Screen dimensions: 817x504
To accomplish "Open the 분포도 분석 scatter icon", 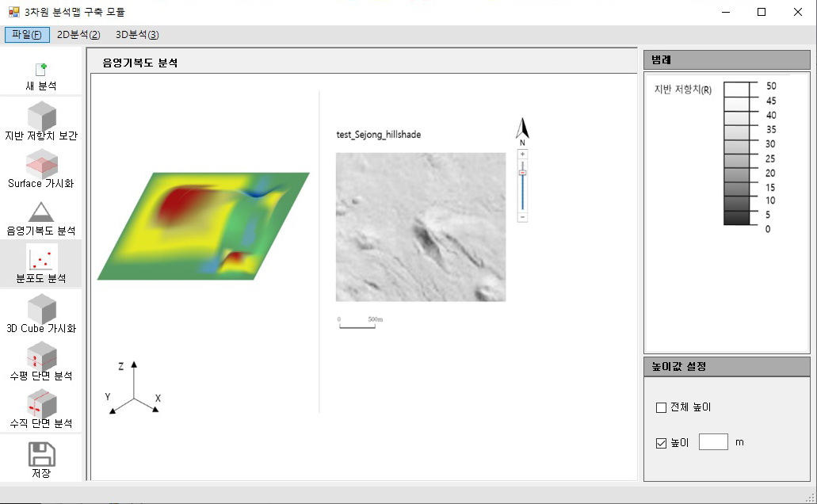I will pyautogui.click(x=41, y=258).
